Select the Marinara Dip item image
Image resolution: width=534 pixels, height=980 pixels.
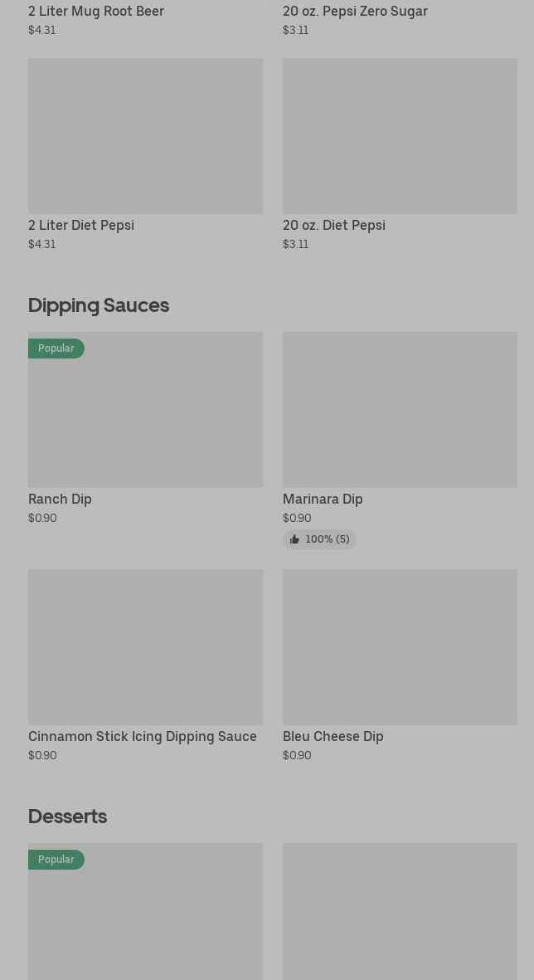400,410
